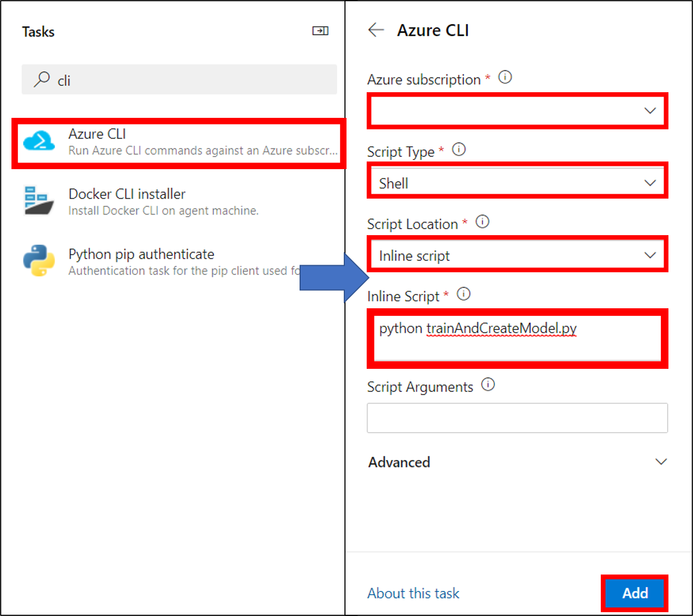Open the Script Type dropdown showing Shell
The image size is (693, 616).
517,183
